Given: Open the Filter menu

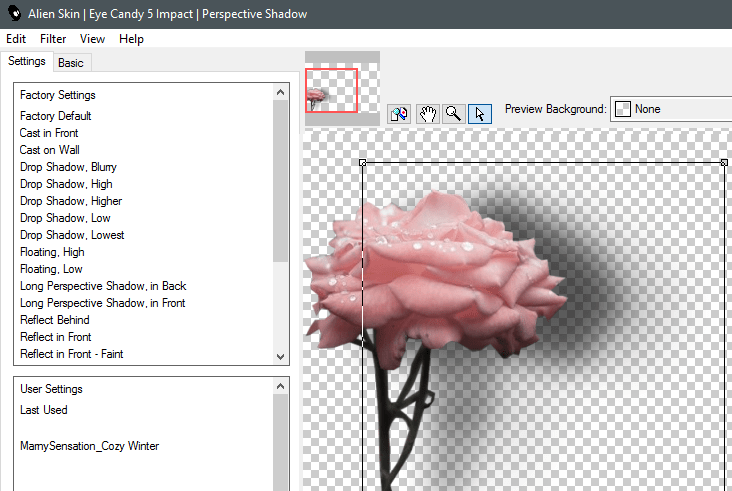Looking at the screenshot, I should 53,39.
